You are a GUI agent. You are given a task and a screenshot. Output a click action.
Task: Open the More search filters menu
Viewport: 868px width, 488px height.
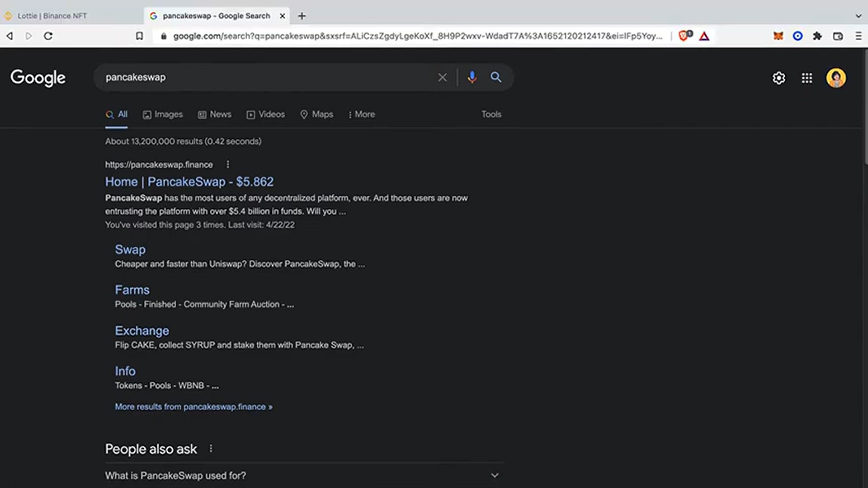(x=362, y=114)
